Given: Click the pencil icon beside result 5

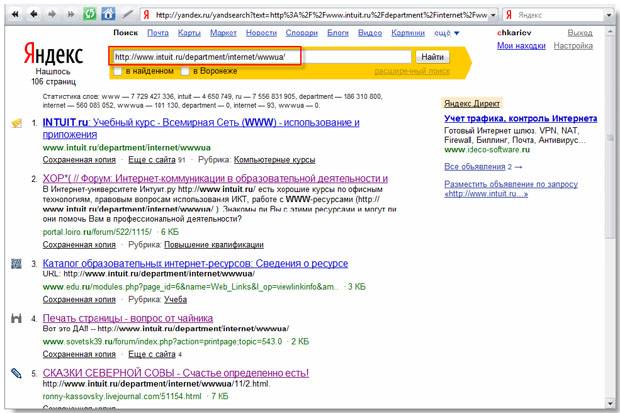Looking at the screenshot, I should click(x=16, y=373).
